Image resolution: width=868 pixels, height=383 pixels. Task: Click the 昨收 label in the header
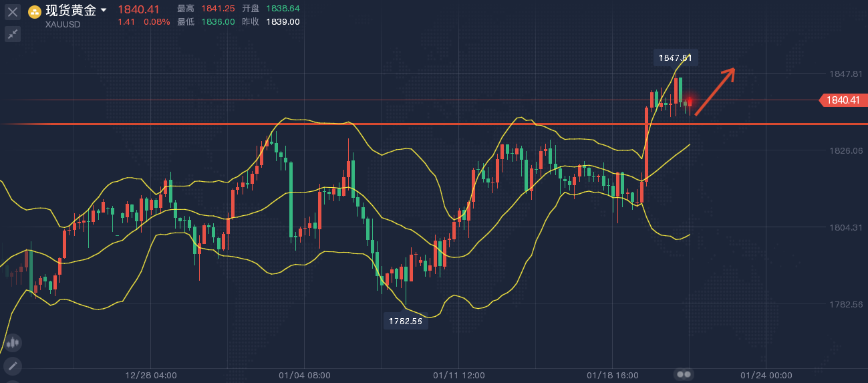pos(251,21)
